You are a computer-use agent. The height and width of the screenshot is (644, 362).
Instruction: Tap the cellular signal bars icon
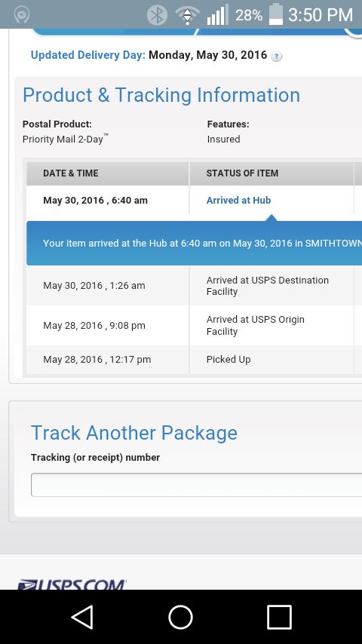pos(217,15)
